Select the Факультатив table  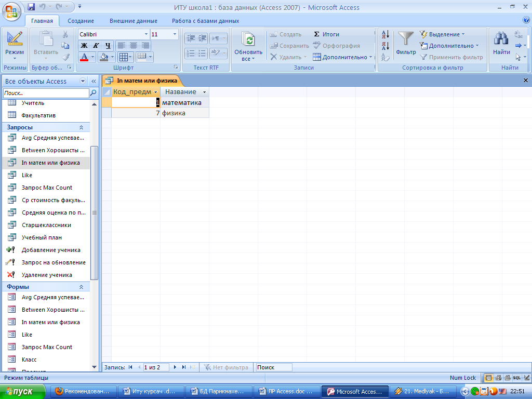click(46, 115)
